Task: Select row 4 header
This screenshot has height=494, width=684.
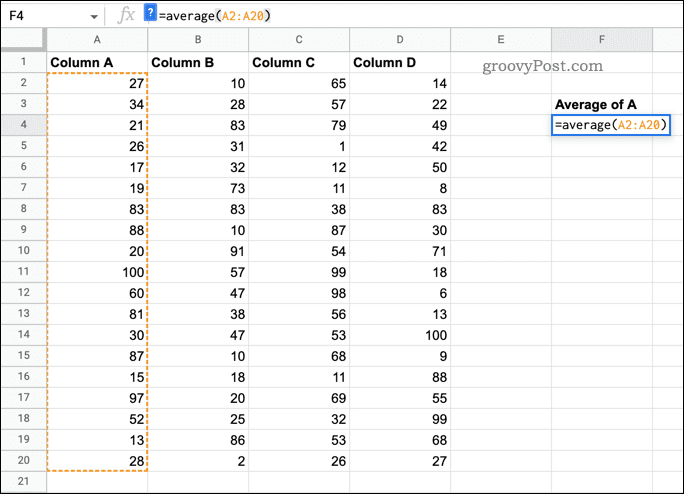Action: tap(24, 125)
